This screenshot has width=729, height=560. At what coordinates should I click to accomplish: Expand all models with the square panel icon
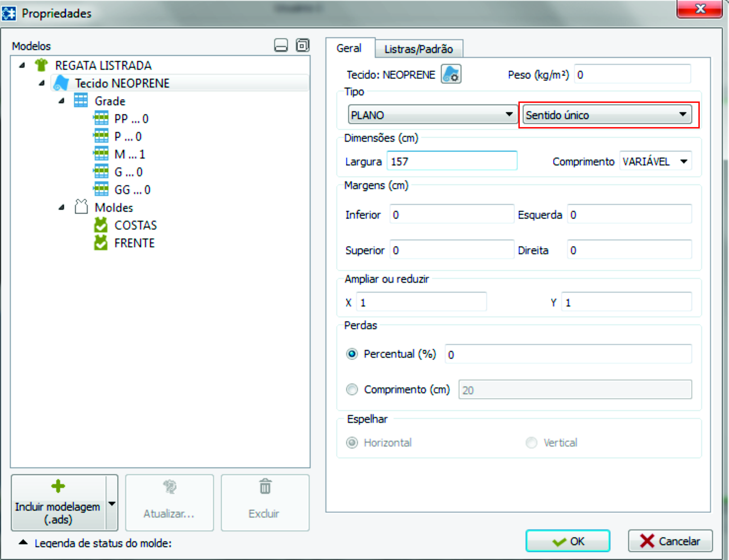click(x=302, y=45)
